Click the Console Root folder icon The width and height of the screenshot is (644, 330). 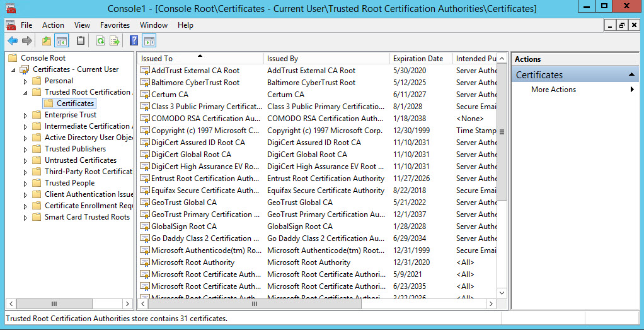click(13, 58)
